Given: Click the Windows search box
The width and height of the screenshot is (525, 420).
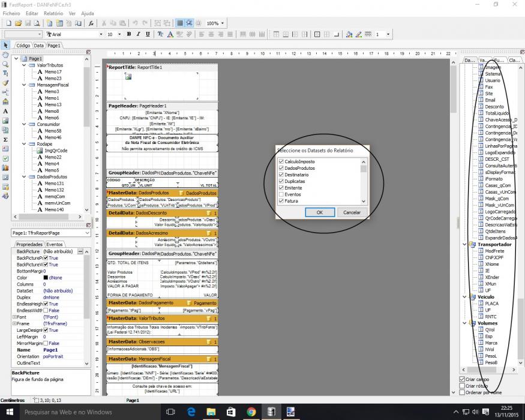Looking at the screenshot, I should tap(91, 412).
